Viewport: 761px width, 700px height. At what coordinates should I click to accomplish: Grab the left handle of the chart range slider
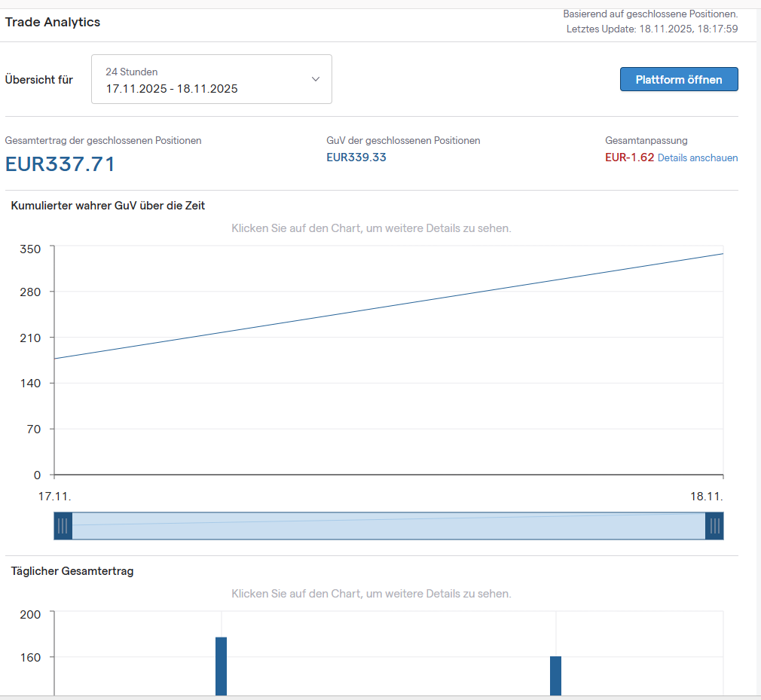click(x=63, y=526)
